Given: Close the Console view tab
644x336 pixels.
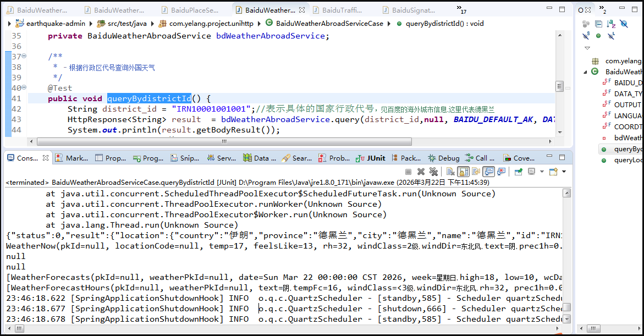Looking at the screenshot, I should click(46, 158).
